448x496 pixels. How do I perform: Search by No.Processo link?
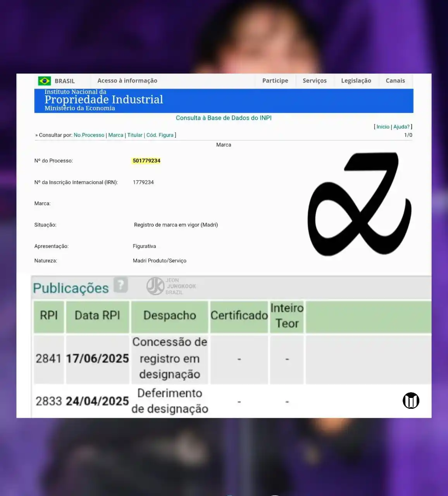tap(89, 135)
